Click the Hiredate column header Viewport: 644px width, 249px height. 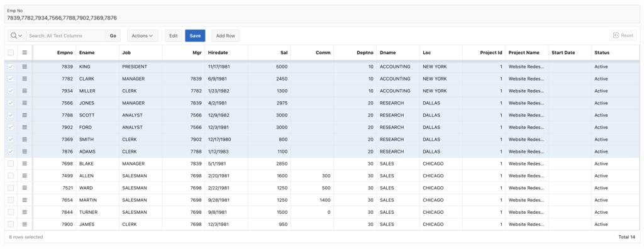coord(226,53)
